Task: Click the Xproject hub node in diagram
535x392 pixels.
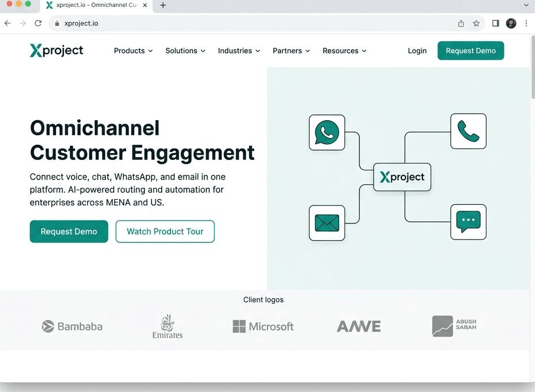Action: tap(402, 177)
